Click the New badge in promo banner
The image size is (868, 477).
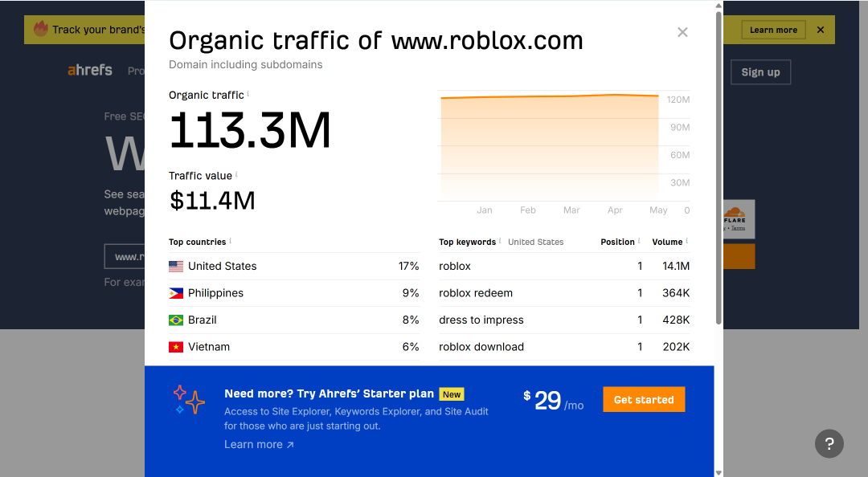point(451,394)
